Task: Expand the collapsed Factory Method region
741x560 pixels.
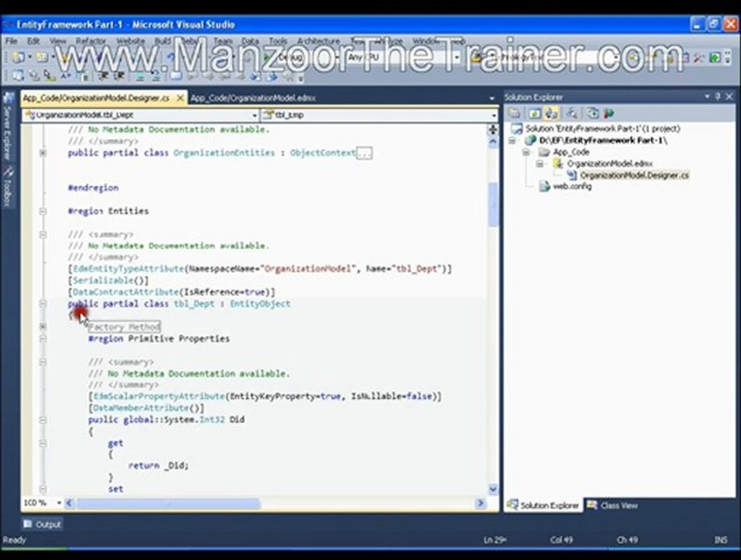Action: pyautogui.click(x=43, y=327)
